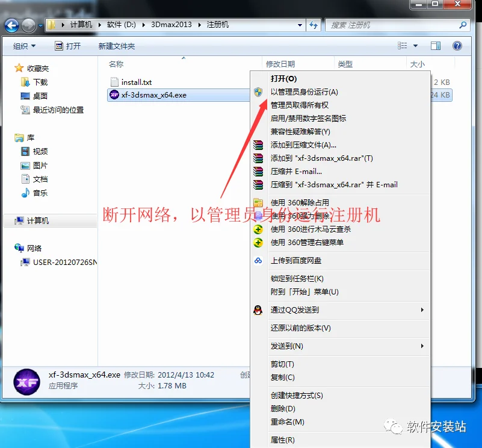
Task: Choose 复制(C) in context menu
Action: [x=341, y=378]
